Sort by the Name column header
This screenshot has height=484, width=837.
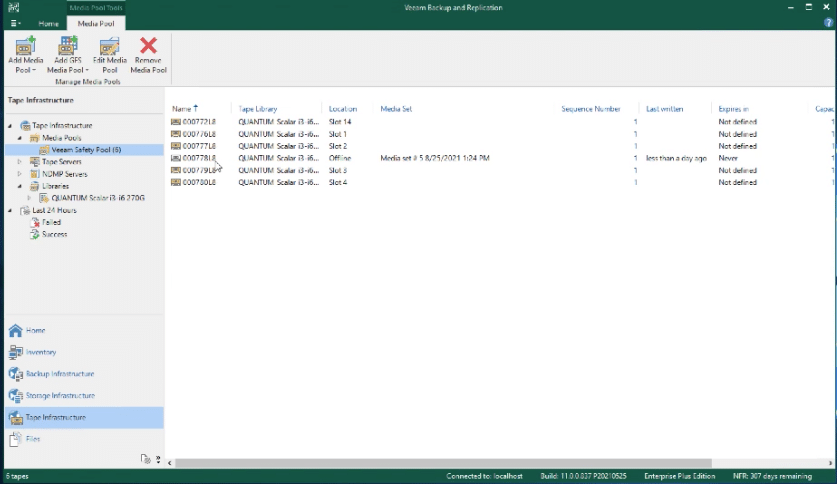tap(181, 109)
